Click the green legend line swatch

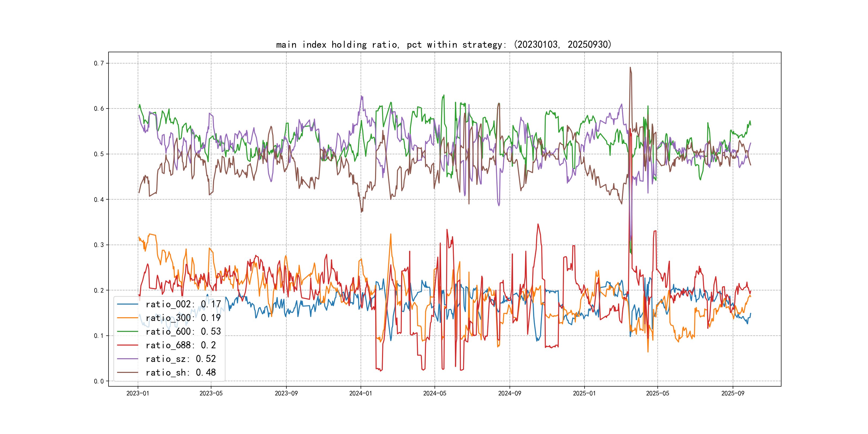click(127, 332)
